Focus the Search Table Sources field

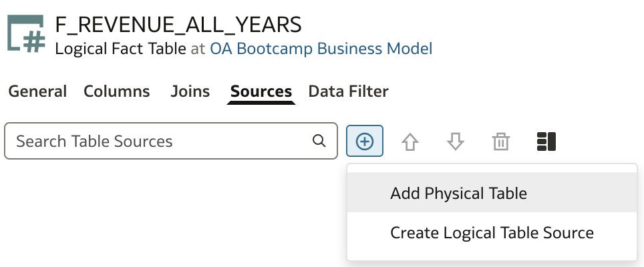171,141
